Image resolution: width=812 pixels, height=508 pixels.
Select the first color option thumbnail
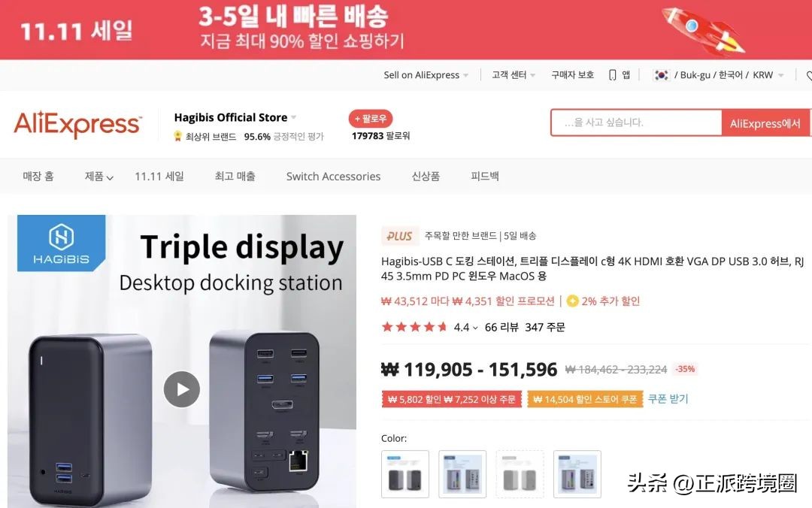(405, 474)
